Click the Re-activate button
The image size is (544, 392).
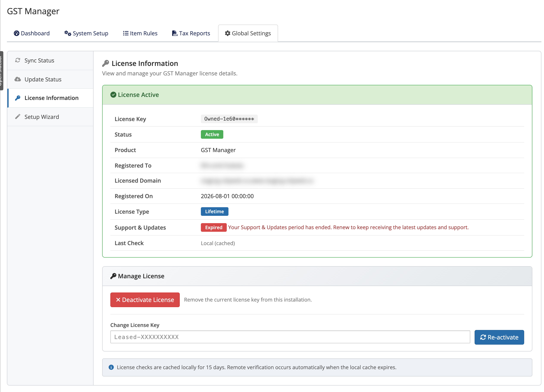tap(499, 337)
